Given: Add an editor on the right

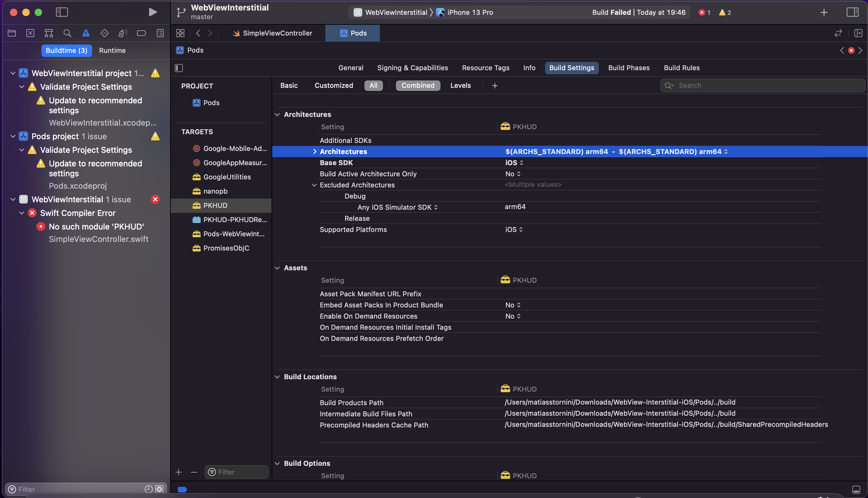Looking at the screenshot, I should [858, 33].
